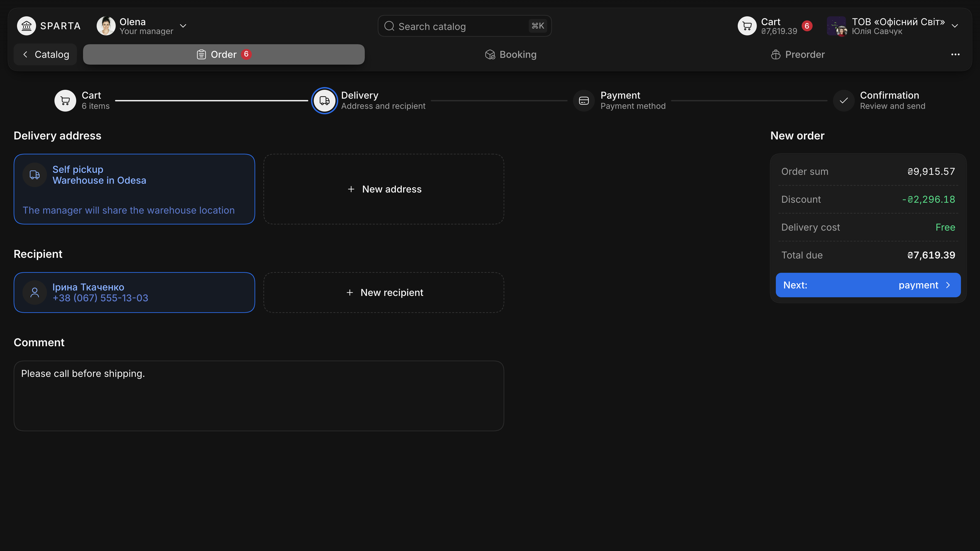Select Self pickup Warehouse in Odesa card
The image size is (980, 551).
coord(134,189)
